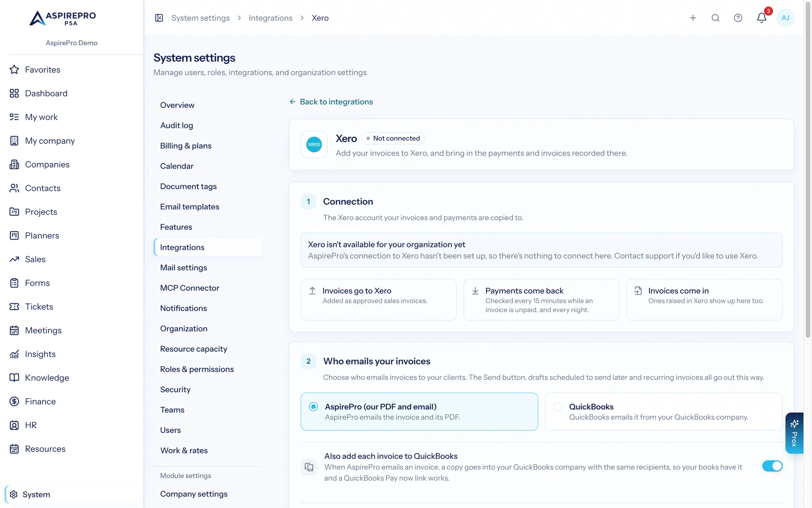
Task: Click the Knowledge book icon
Action: point(14,378)
